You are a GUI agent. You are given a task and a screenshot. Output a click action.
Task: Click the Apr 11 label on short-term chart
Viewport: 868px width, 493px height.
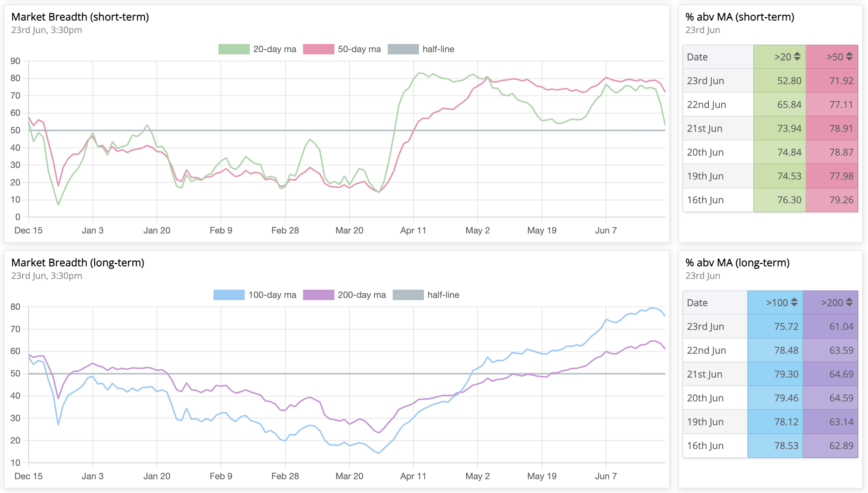coord(413,230)
